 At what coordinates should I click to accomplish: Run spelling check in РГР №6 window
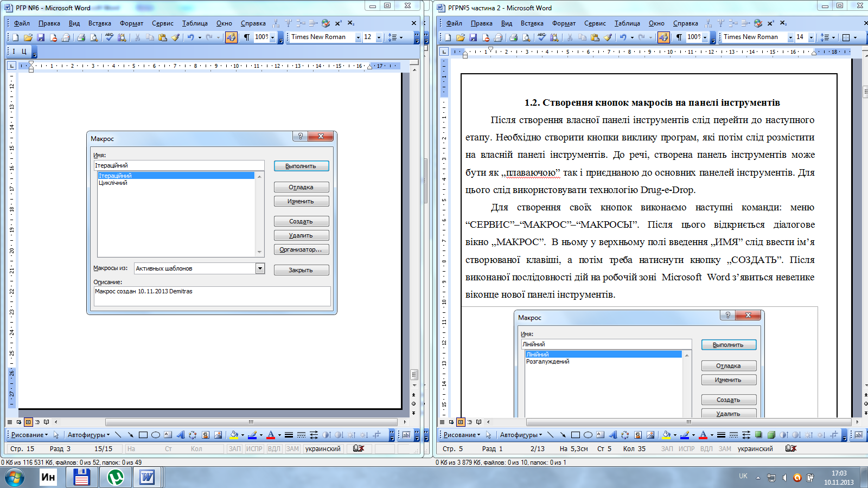click(x=109, y=37)
